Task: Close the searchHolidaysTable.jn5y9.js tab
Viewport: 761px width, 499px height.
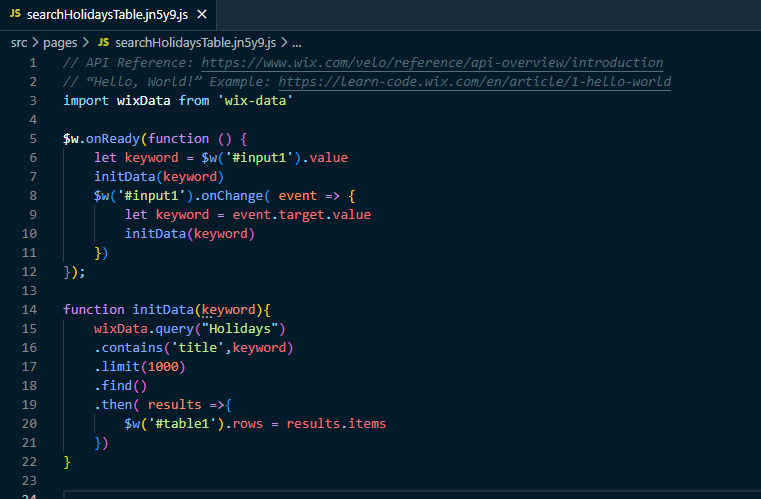Action: coord(202,15)
